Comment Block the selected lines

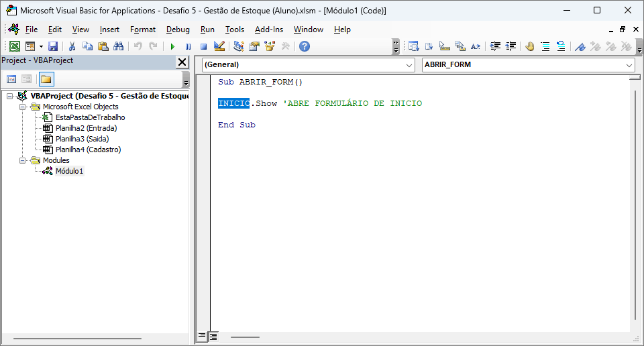point(545,46)
